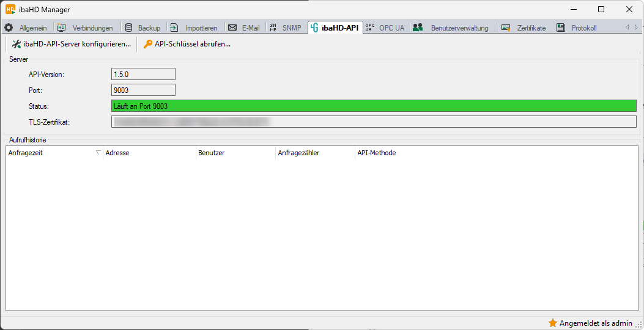Click the Anfragezeit sort arrow indicator
The image size is (644, 330).
pyautogui.click(x=98, y=153)
